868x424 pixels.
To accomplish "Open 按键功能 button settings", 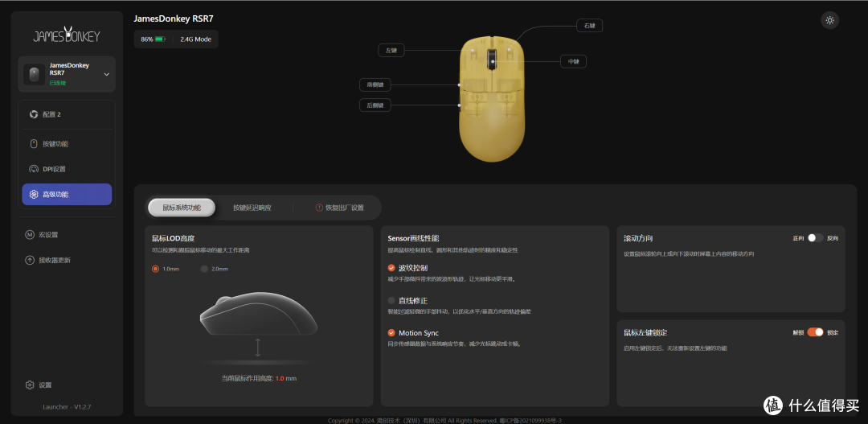I will 67,143.
